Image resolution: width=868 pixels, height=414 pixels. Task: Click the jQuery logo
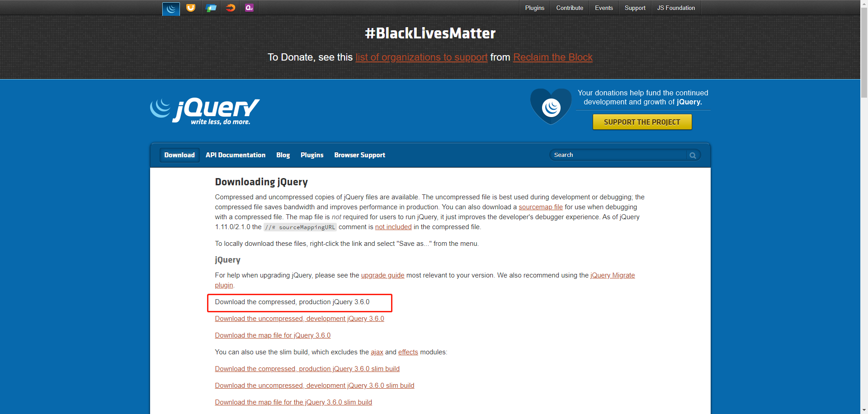(205, 111)
